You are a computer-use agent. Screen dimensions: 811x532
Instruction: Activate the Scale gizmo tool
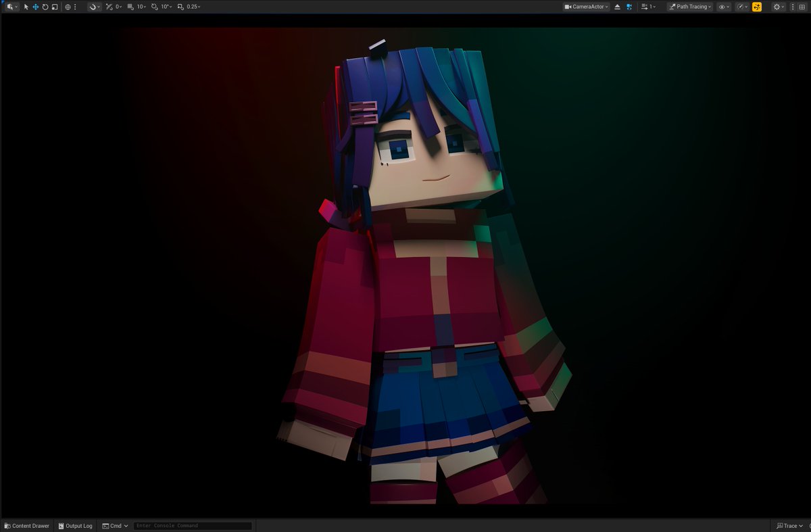(x=55, y=7)
